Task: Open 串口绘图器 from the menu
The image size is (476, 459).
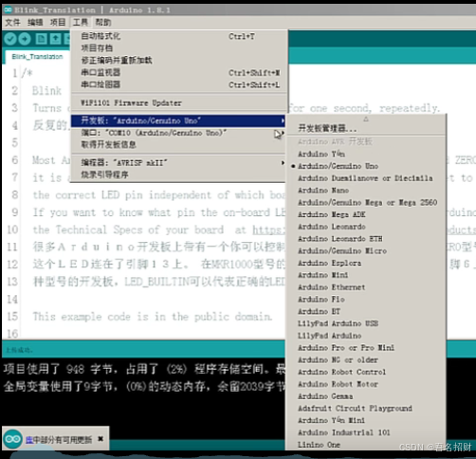Action: 179,84
